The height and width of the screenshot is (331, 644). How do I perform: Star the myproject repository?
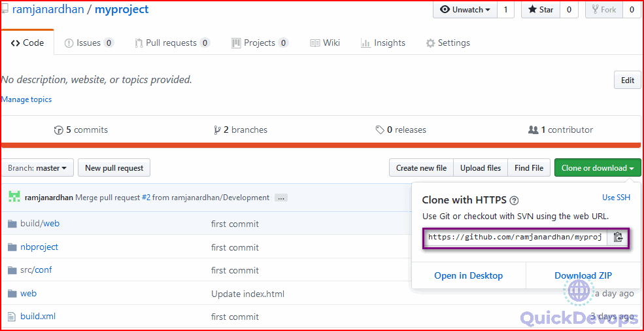click(x=540, y=10)
